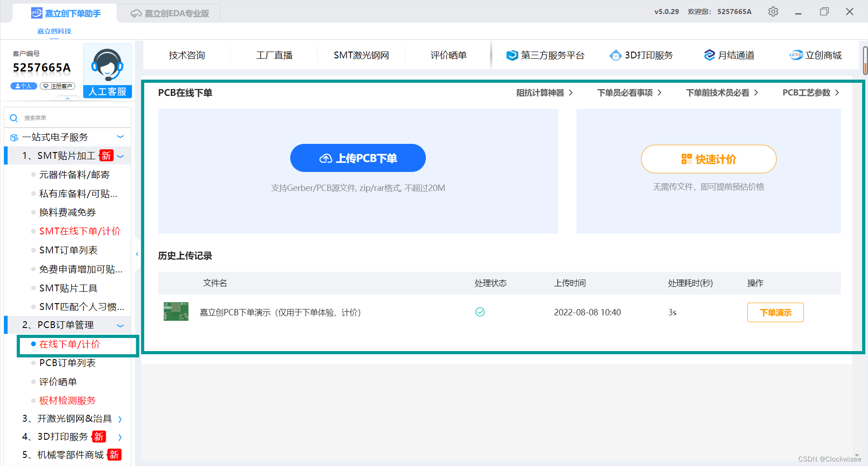868x466 pixels.
Task: Open 阻抗计算神器 link
Action: point(545,93)
